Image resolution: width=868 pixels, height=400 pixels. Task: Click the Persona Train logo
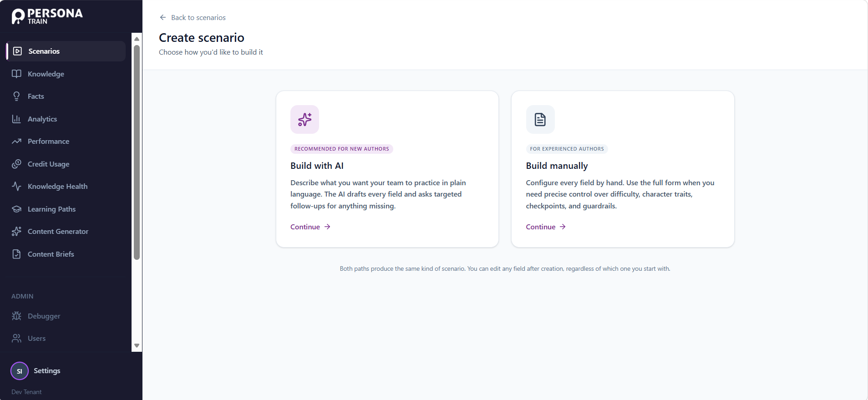47,16
